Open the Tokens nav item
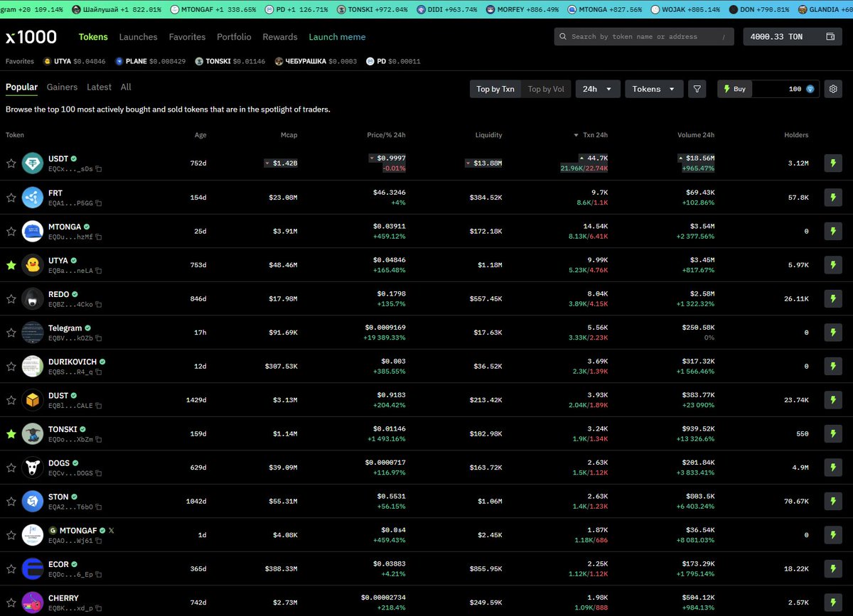The width and height of the screenshot is (853, 616). [x=93, y=37]
